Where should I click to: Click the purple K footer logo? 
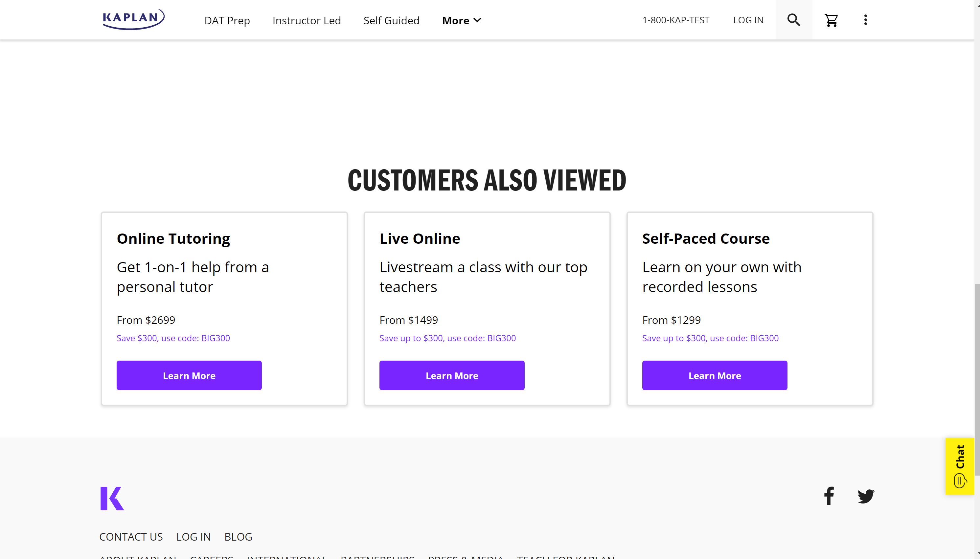coord(112,498)
